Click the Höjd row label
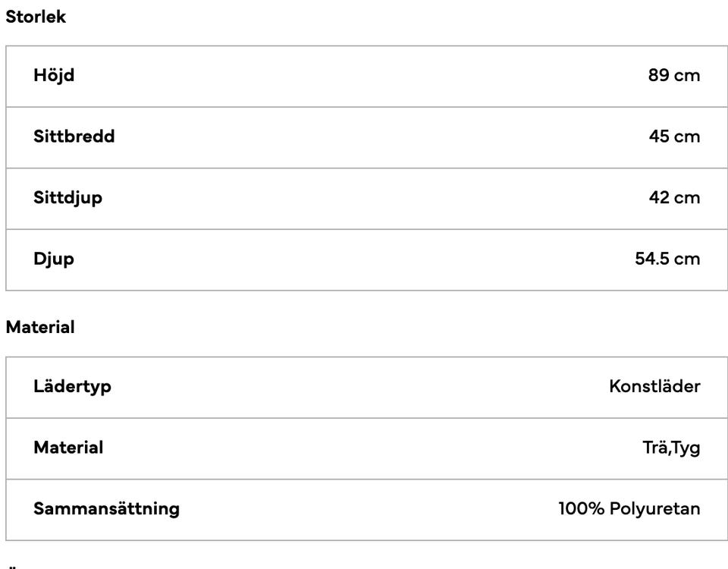This screenshot has height=569, width=728. [54, 76]
